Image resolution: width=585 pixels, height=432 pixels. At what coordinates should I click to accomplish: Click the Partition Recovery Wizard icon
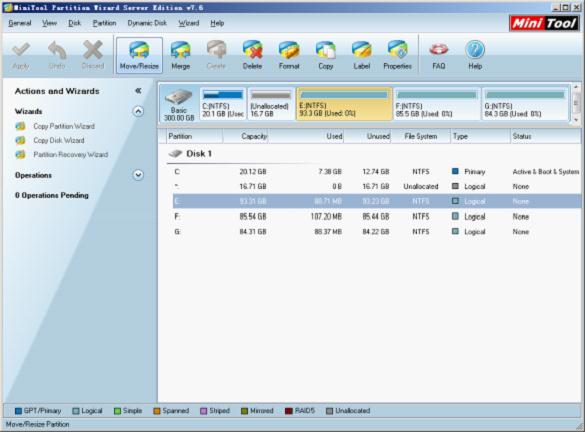point(21,154)
